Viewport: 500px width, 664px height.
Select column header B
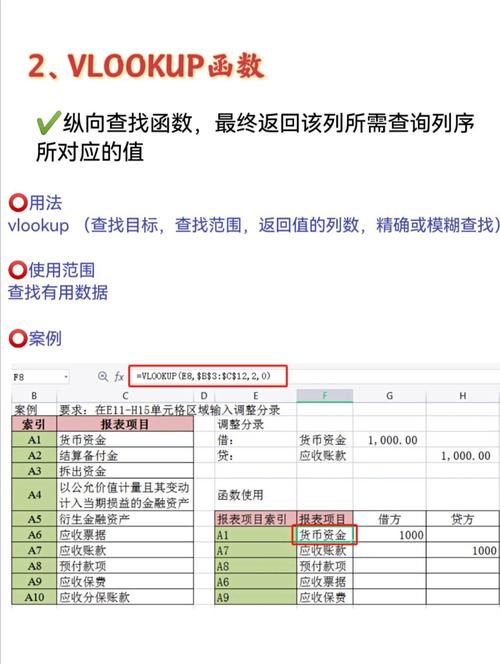(34, 396)
